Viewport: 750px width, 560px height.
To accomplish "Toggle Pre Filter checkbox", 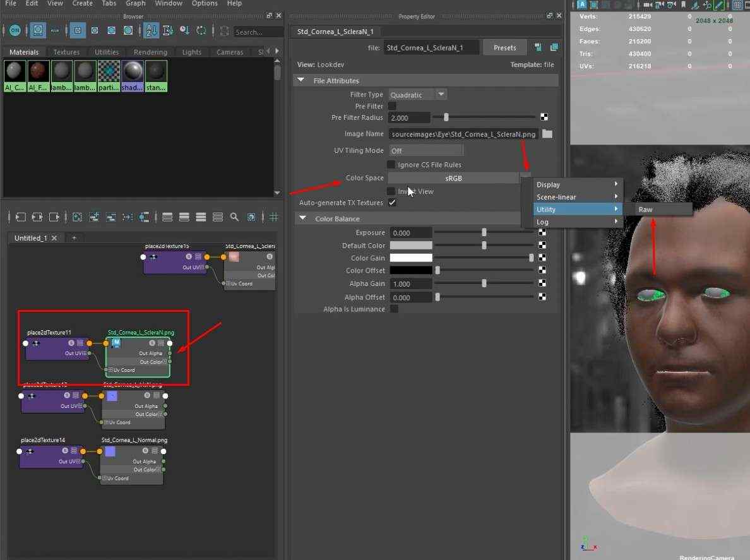I will tap(392, 105).
